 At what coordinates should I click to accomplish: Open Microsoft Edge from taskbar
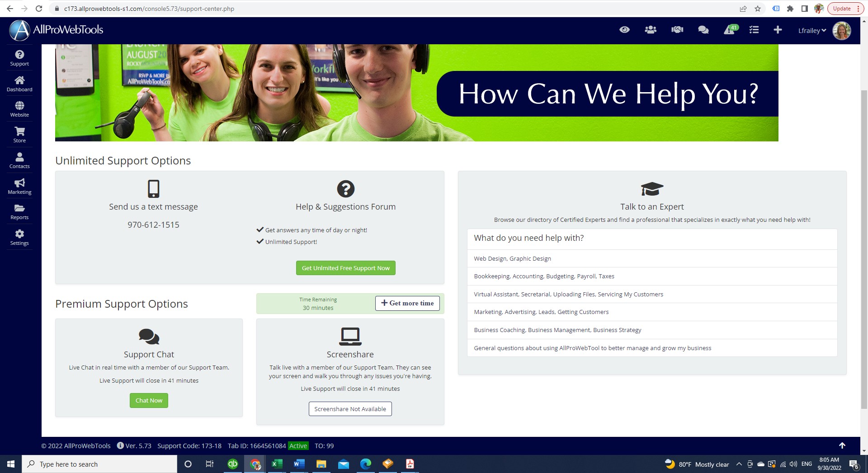coord(365,464)
